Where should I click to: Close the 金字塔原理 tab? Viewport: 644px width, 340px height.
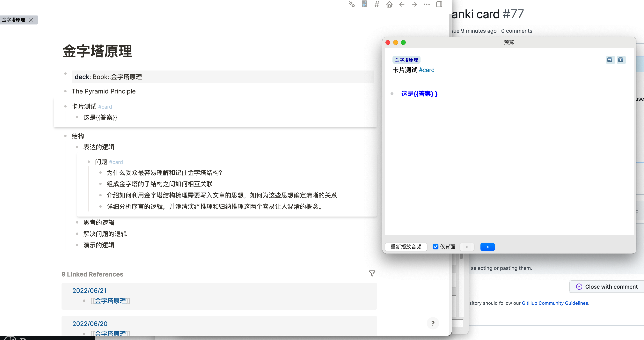click(31, 20)
